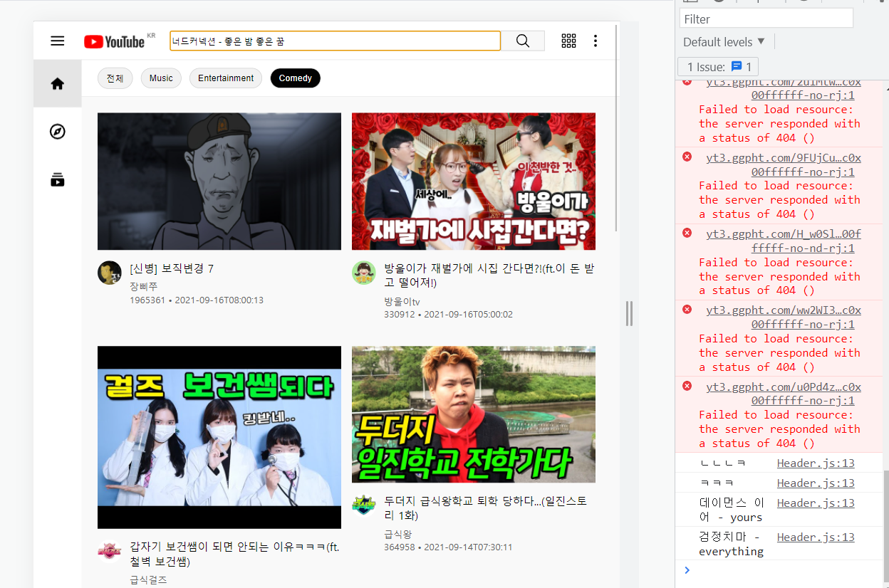The height and width of the screenshot is (588, 889).
Task: Click the 방울이tv channel name
Action: tap(402, 301)
